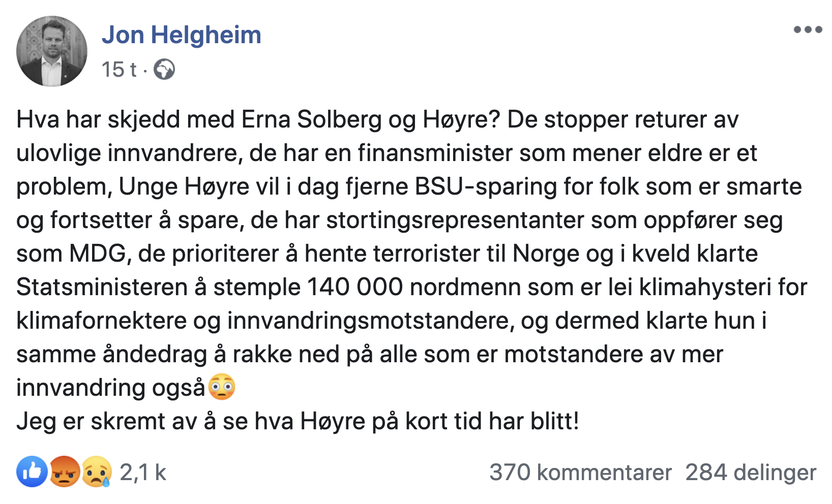This screenshot has width=832, height=504.
Task: Click the sad crying reaction icon
Action: click(x=97, y=472)
